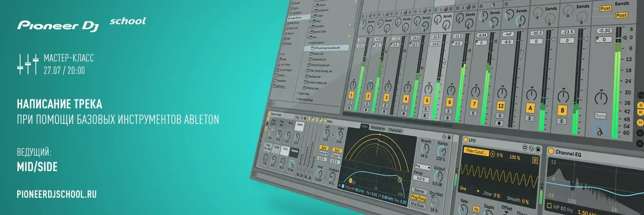
Task: Click the Echo Dry/Wet knob
Action: pos(435,202)
